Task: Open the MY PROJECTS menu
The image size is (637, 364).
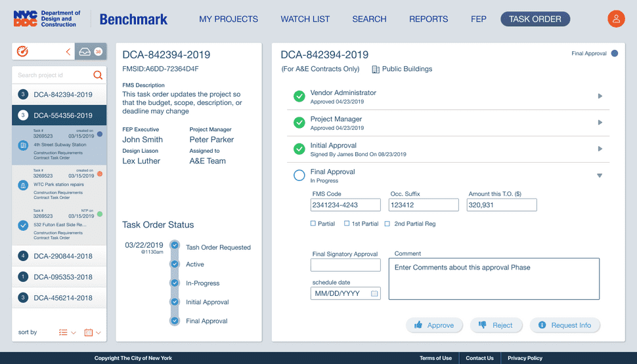Action: 229,19
